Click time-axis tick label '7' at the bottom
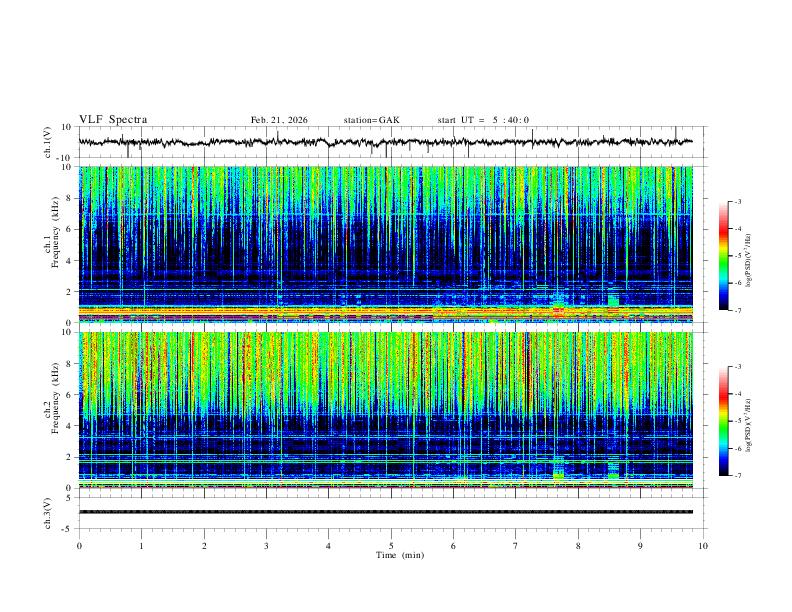The width and height of the screenshot is (792, 612). click(516, 546)
